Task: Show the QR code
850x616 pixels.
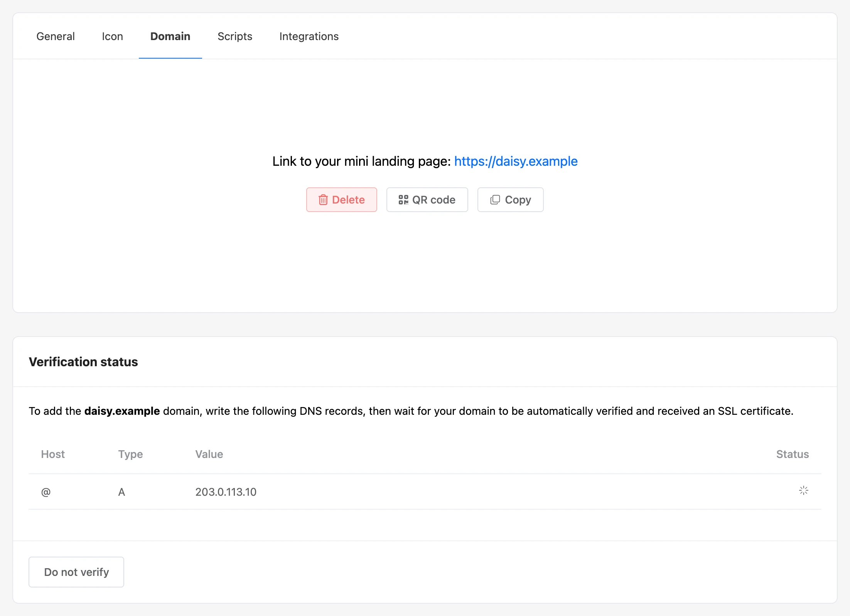Action: pos(427,200)
